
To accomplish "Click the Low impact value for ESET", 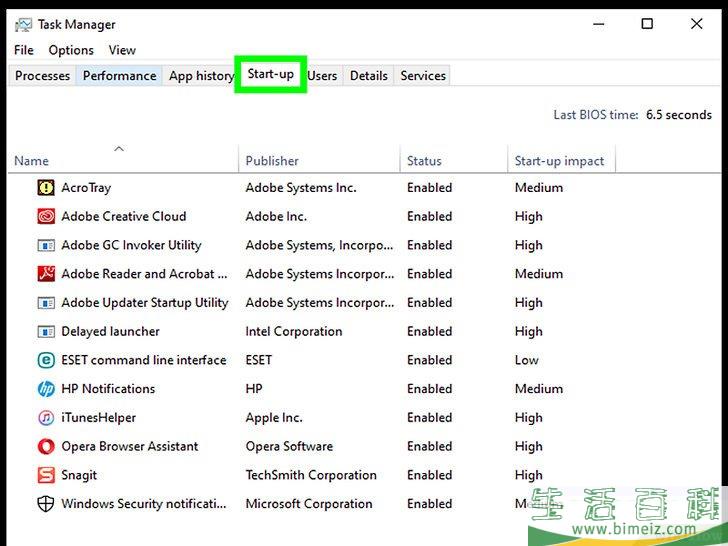I will tap(526, 360).
